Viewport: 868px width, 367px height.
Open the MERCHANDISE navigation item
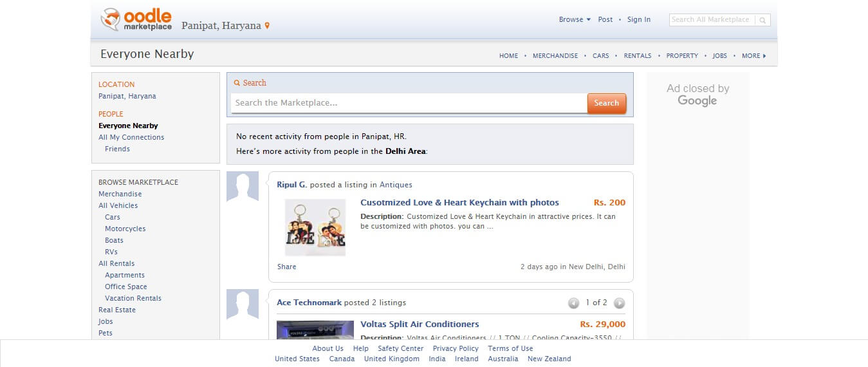coord(555,56)
